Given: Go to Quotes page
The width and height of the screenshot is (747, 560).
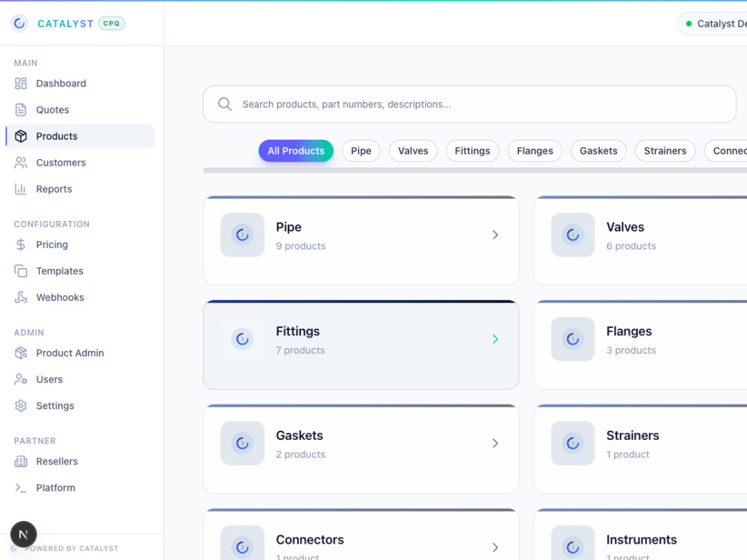Looking at the screenshot, I should (x=80, y=110).
